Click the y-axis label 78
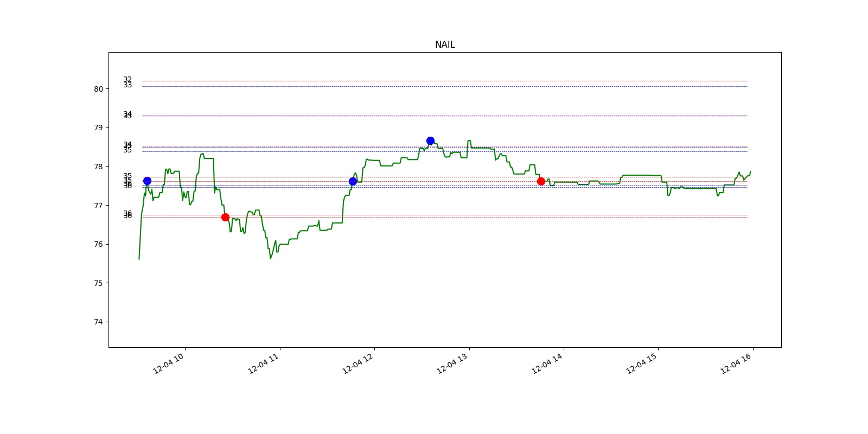The height and width of the screenshot is (434, 868). click(98, 167)
